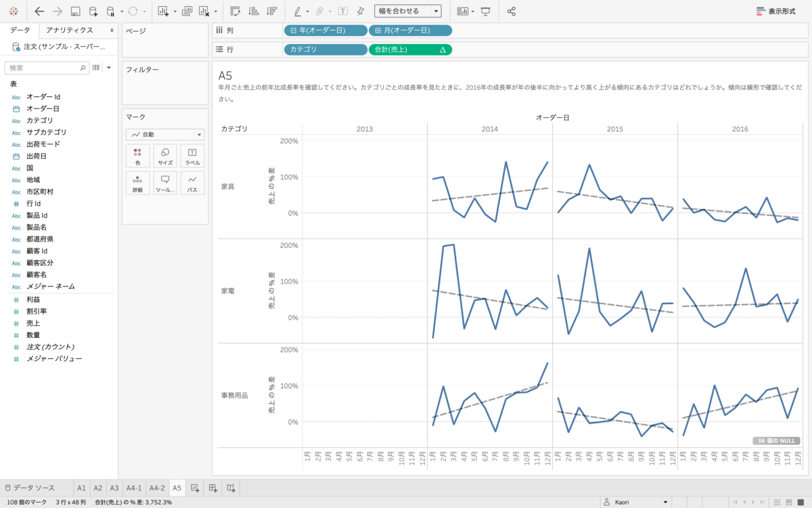Click the pin fix-axes icon
The image size is (812, 508).
[361, 11]
